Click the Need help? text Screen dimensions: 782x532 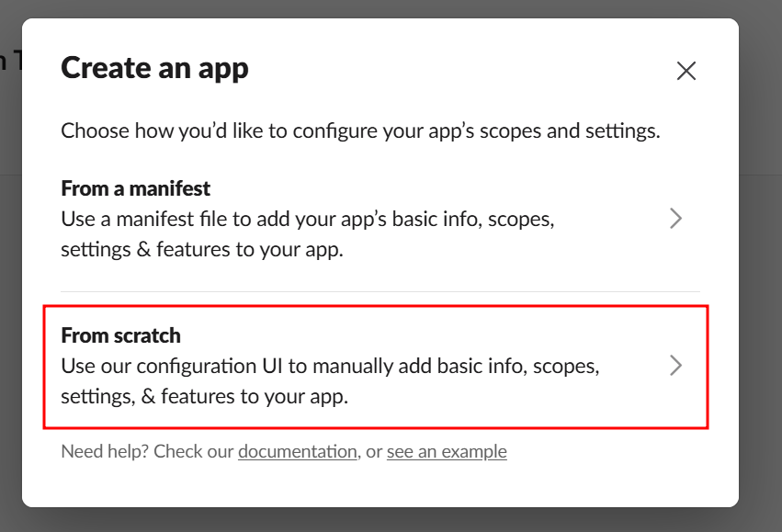point(105,451)
